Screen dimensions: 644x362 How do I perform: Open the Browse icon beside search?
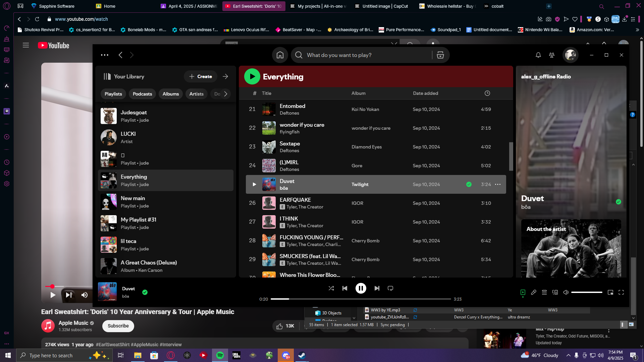coord(440,55)
